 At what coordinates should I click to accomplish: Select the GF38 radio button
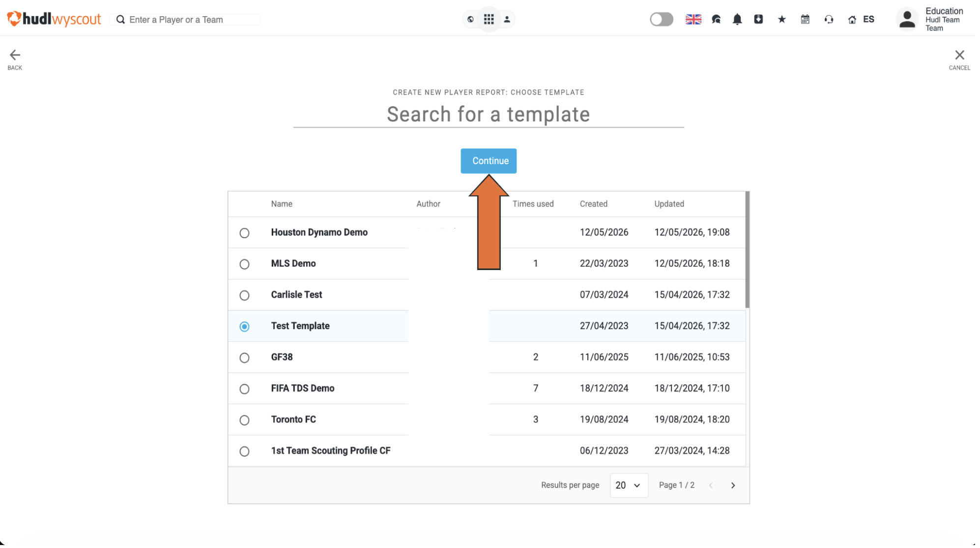[244, 357]
